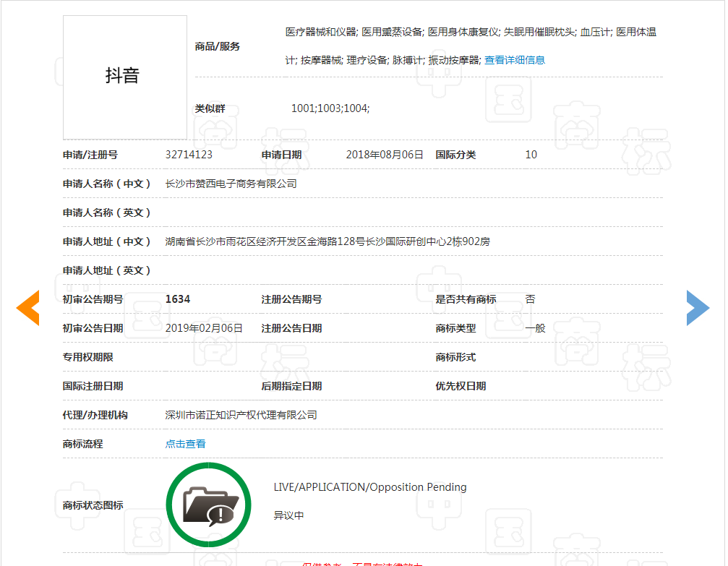This screenshot has height=566, width=728.
Task: Click the 商标流程 label
Action: click(82, 444)
